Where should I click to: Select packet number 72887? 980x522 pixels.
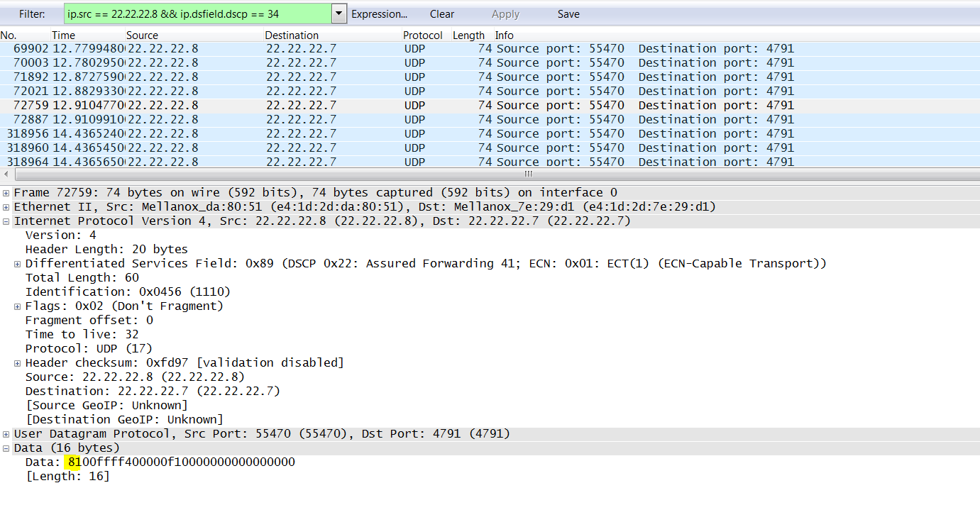[490, 120]
